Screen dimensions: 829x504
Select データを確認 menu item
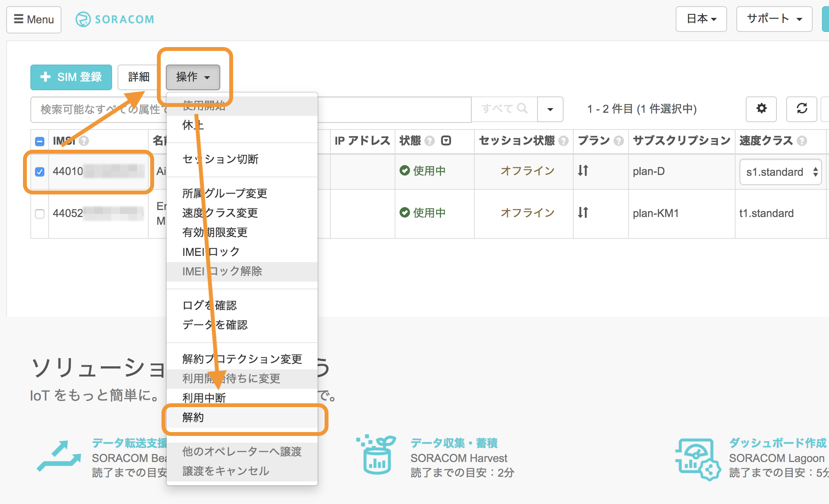(242, 325)
